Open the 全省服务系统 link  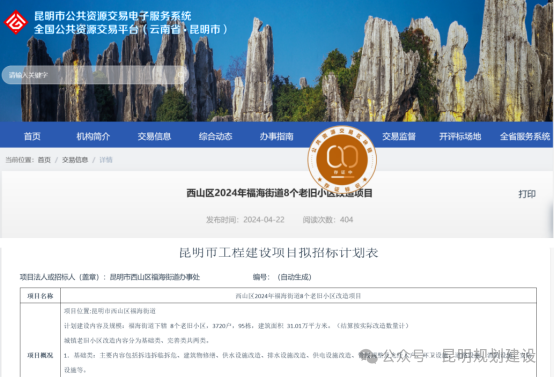[525, 136]
